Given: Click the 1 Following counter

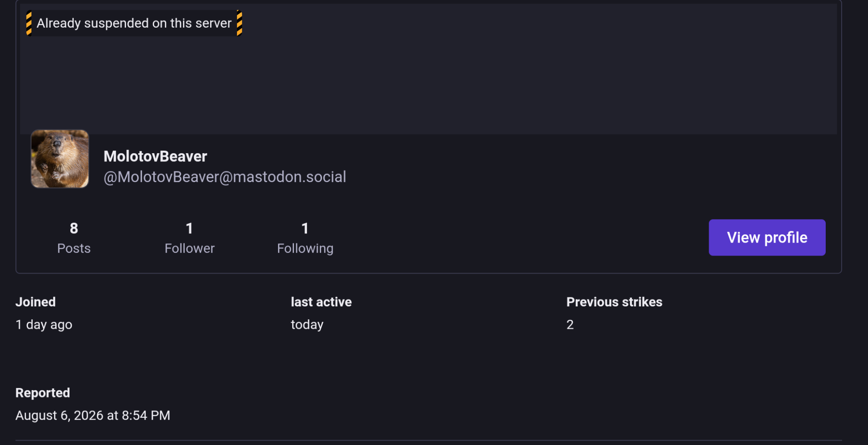Looking at the screenshot, I should pyautogui.click(x=305, y=238).
